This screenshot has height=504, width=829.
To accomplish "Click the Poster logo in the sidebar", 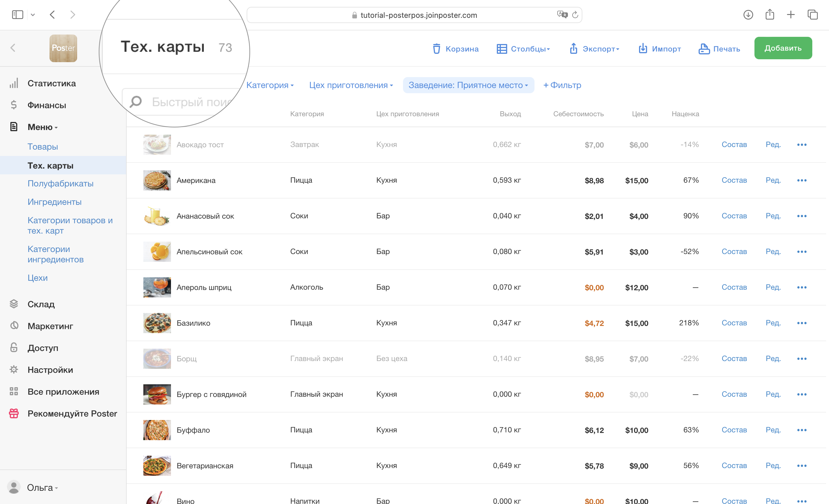I will [x=63, y=48].
